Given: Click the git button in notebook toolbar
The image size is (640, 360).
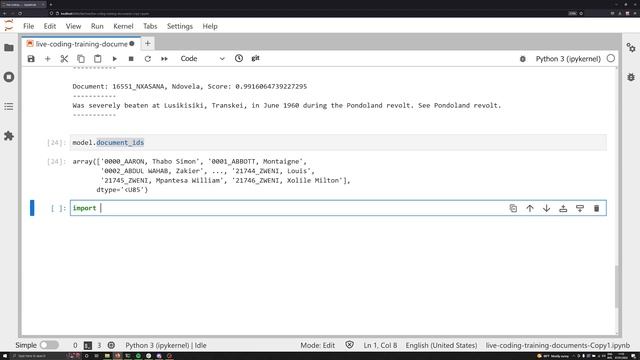Looking at the screenshot, I should click(256, 58).
